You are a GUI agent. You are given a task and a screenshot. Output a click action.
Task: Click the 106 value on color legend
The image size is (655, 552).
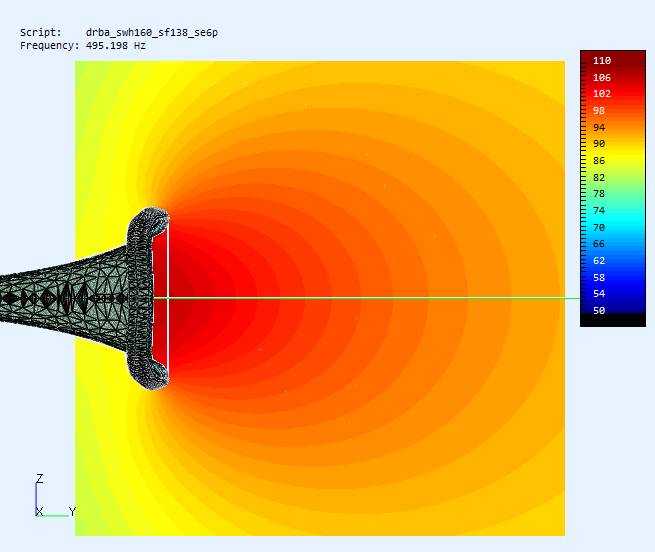(x=602, y=78)
